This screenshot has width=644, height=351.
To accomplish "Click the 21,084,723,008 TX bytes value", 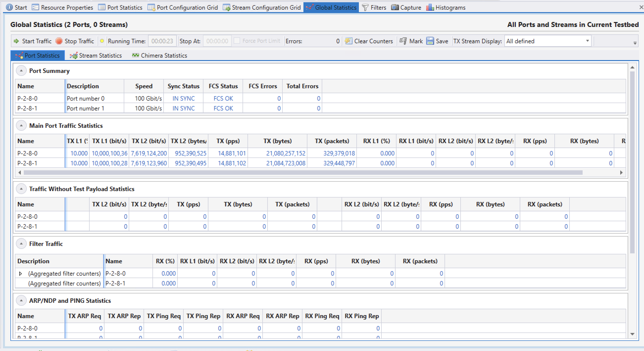I will [x=286, y=163].
